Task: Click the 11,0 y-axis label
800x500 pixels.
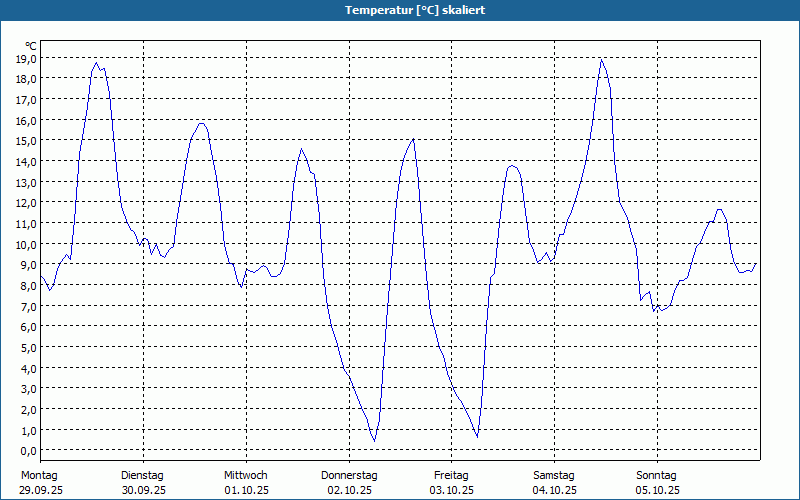Action: click(26, 223)
